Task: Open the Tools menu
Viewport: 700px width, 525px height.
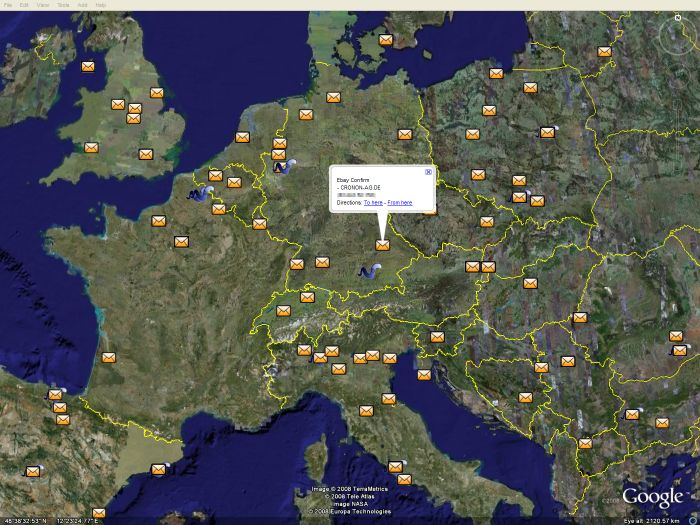Action: click(x=63, y=5)
